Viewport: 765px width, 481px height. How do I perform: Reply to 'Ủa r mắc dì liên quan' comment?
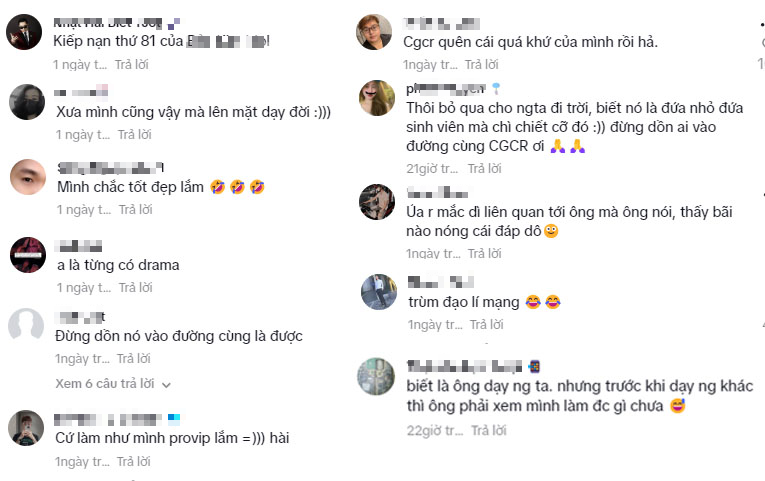(x=484, y=254)
